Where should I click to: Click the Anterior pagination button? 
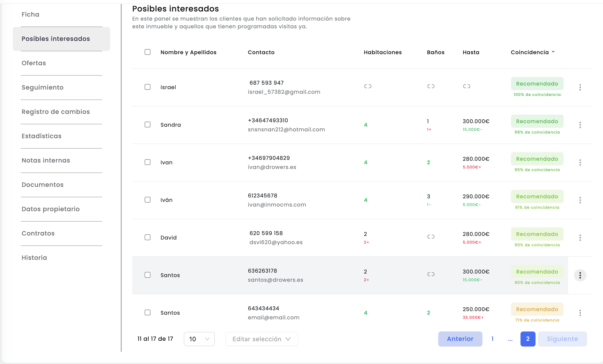[460, 339]
